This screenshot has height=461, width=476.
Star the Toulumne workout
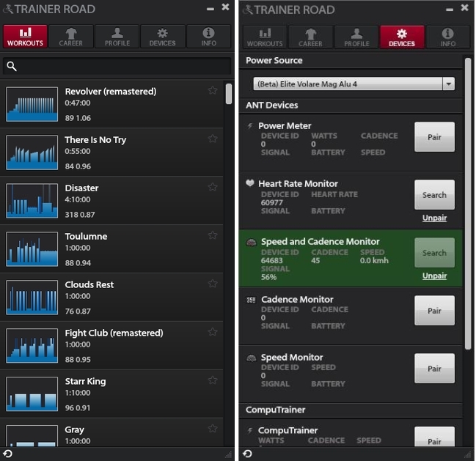coord(213,235)
